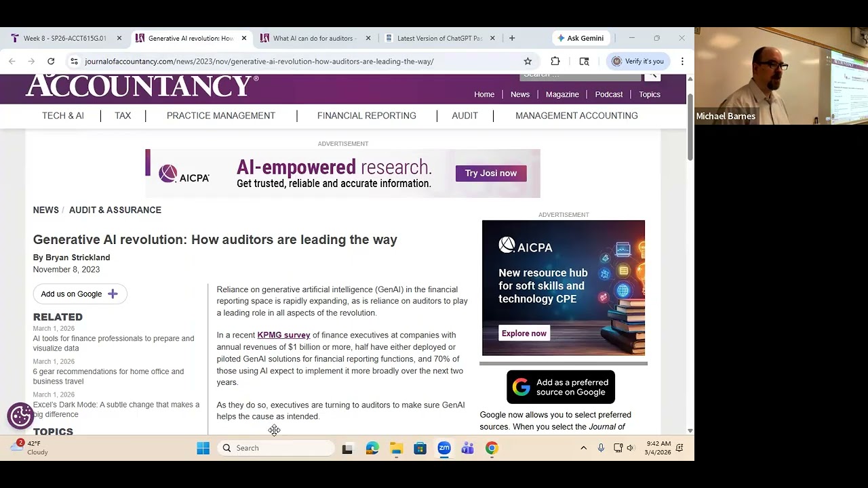Open the Chrome extensions puzzle icon
The height and width of the screenshot is (488, 868).
[555, 61]
